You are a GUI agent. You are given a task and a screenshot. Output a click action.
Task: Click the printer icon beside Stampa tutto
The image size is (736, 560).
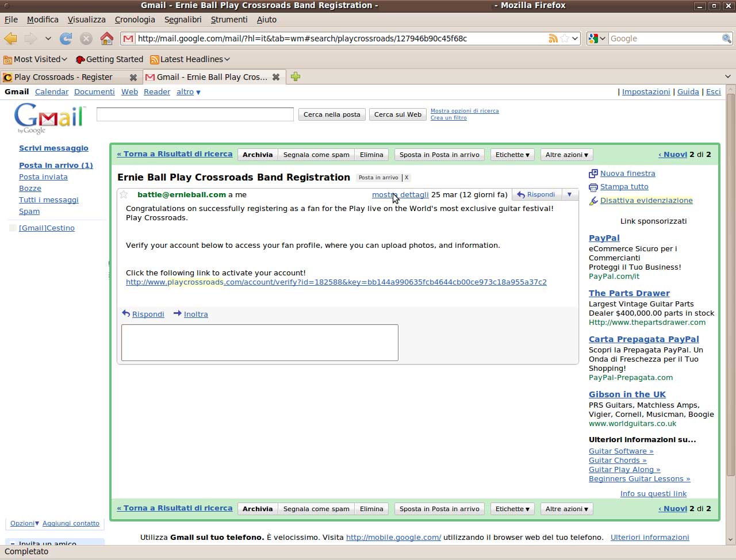pos(593,187)
